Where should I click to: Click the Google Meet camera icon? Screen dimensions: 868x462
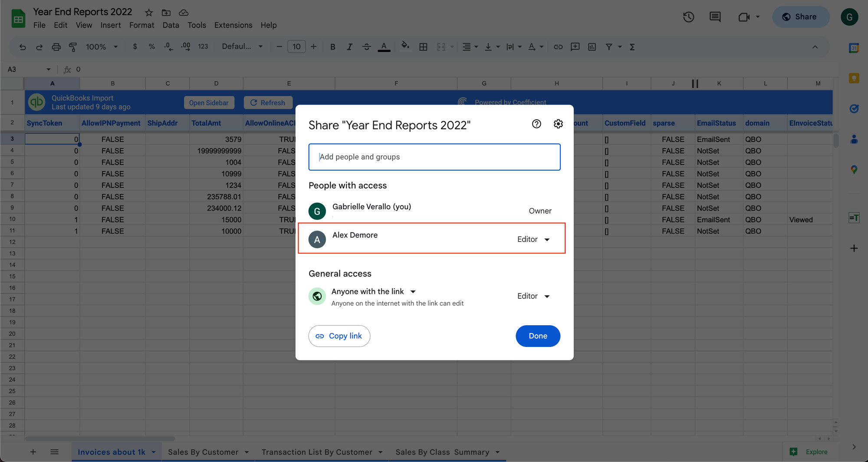pos(744,17)
